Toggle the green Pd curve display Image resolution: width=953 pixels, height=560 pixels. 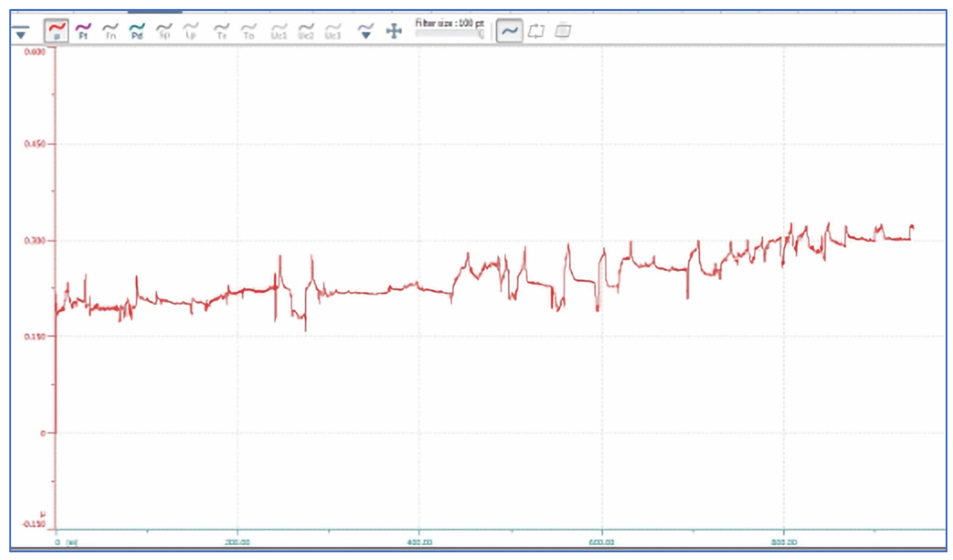tap(137, 31)
